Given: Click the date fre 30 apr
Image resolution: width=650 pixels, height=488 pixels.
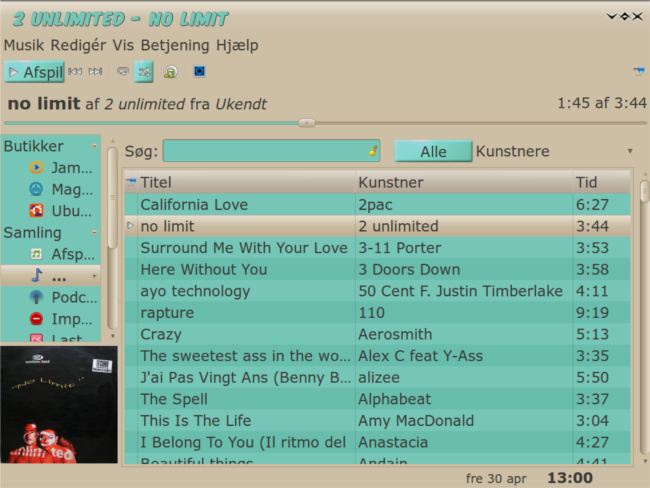Looking at the screenshot, I should [496, 478].
